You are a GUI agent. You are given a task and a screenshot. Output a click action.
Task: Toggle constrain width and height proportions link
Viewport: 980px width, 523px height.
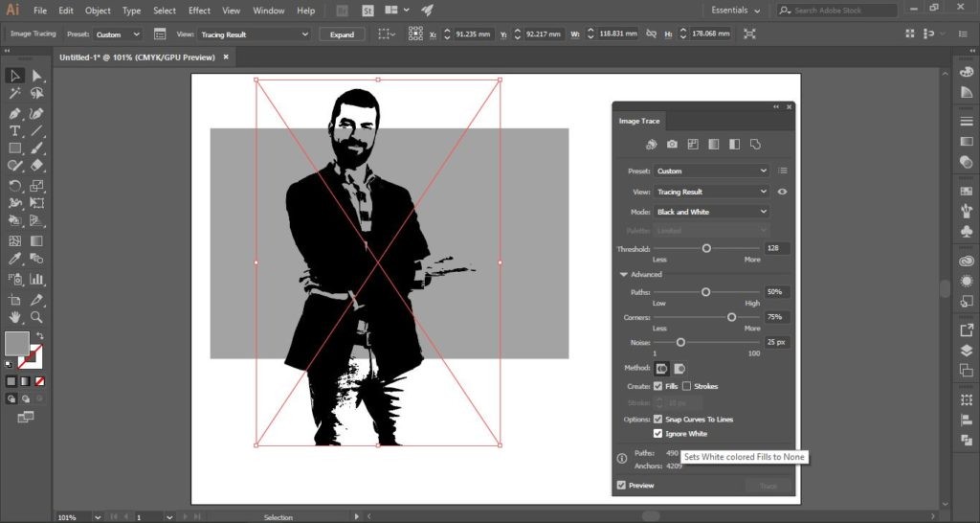[x=651, y=34]
